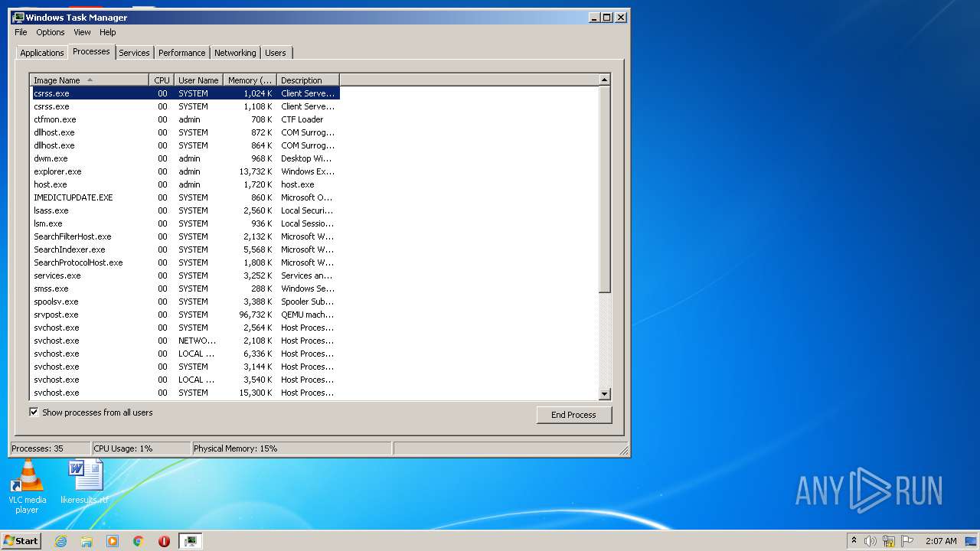Screen dimensions: 980x551
Task: Open Internet Explorer from the taskbar
Action: (61, 541)
